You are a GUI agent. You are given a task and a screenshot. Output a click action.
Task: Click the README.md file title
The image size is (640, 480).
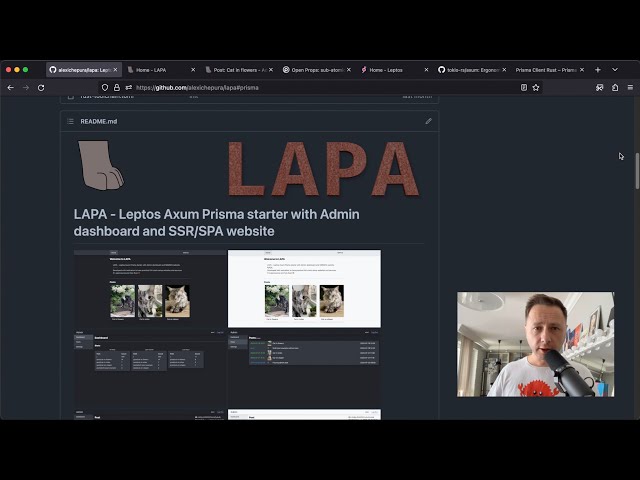[x=99, y=121]
